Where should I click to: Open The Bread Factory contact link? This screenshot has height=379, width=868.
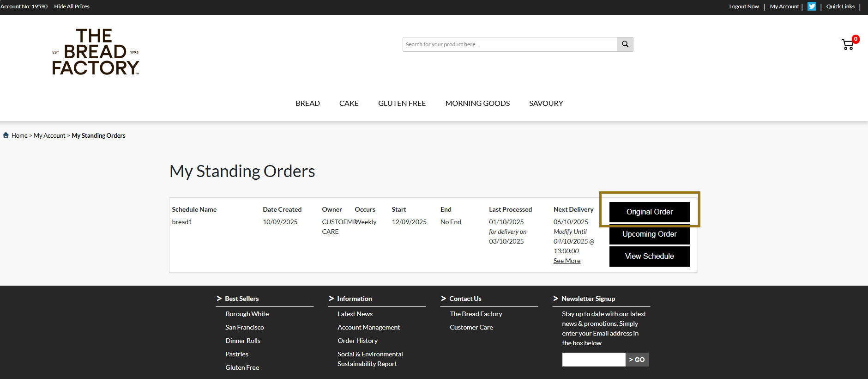pos(476,314)
